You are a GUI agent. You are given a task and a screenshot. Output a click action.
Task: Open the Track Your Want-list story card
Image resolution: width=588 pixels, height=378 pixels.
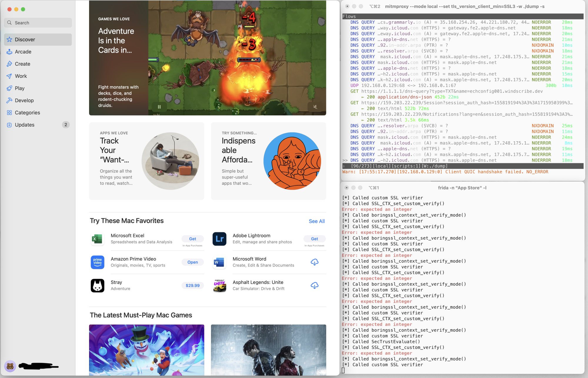click(146, 161)
